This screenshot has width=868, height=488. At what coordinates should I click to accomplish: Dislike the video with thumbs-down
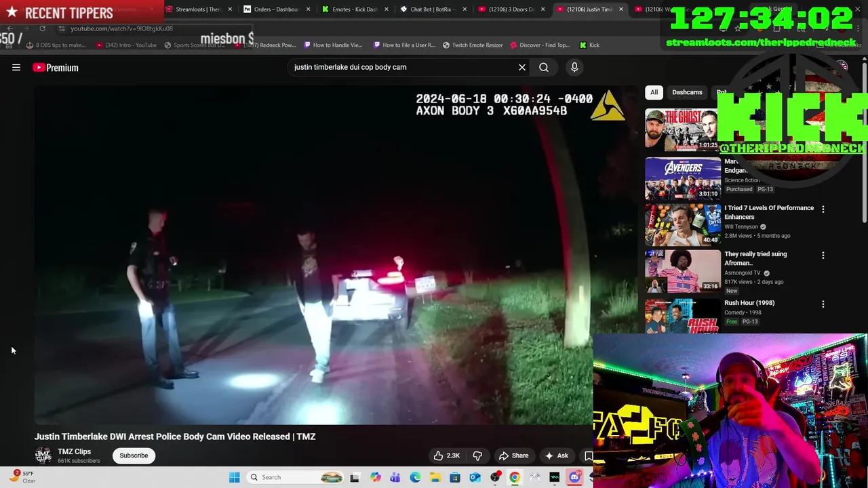pos(477,455)
